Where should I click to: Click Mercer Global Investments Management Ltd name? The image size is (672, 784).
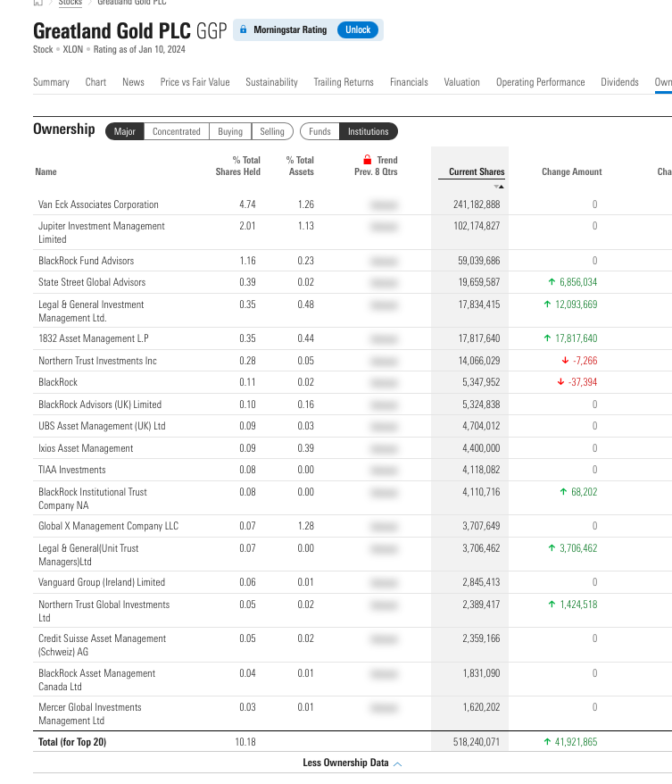click(x=90, y=714)
